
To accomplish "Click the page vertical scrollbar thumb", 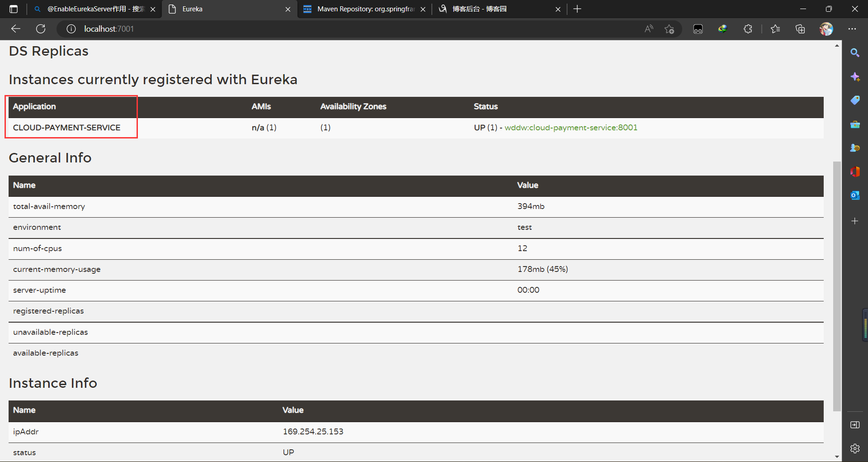I will (x=837, y=285).
